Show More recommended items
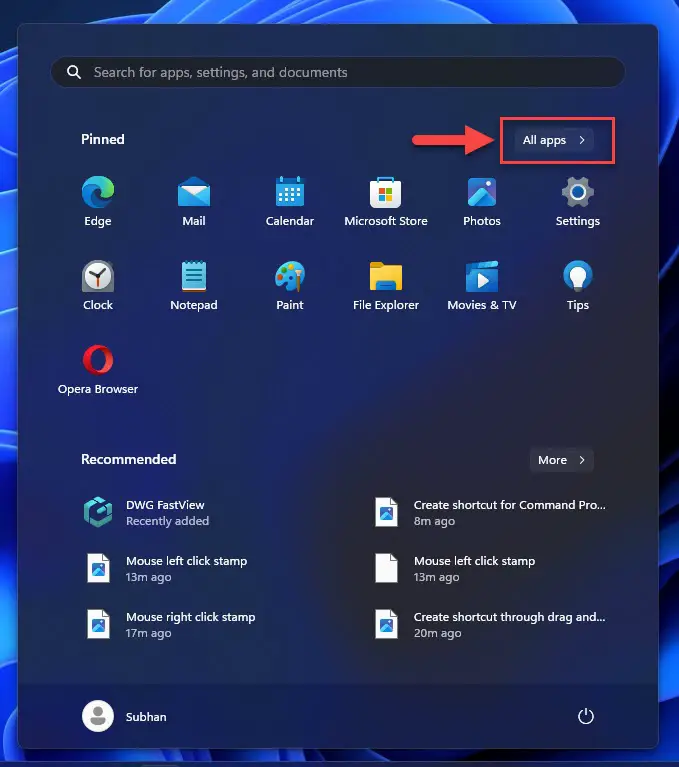This screenshot has height=767, width=679. (562, 460)
